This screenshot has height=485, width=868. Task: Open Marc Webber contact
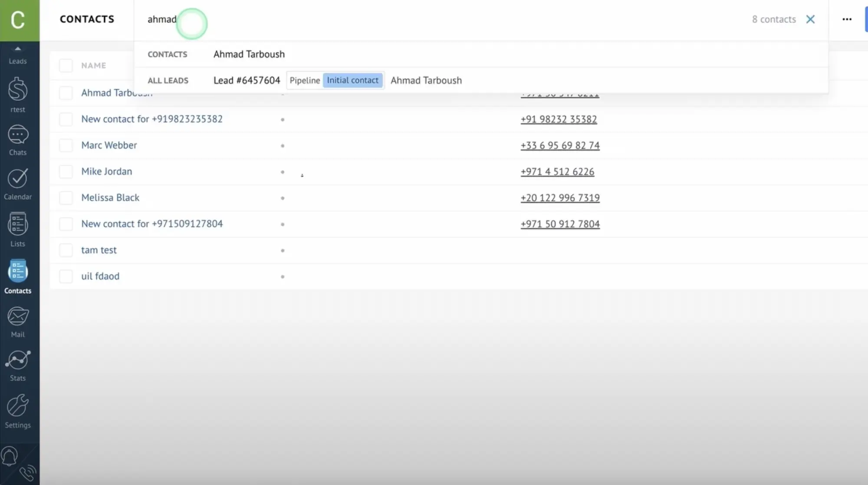coord(109,145)
